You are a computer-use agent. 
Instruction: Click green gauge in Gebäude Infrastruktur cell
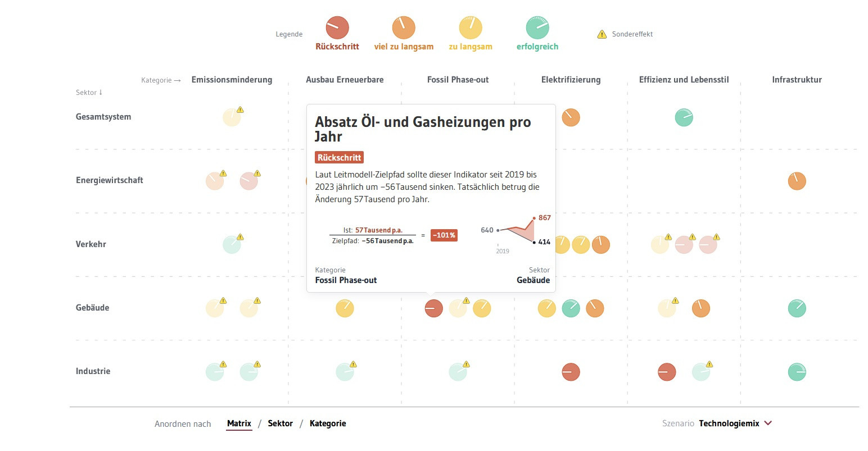797,308
